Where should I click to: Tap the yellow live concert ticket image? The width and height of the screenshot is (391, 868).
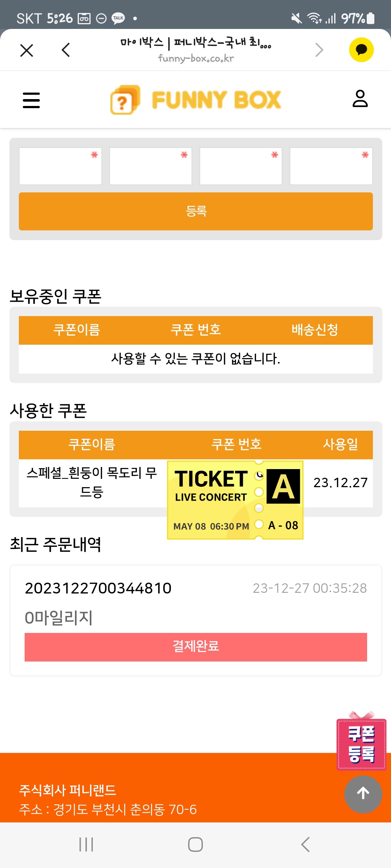click(x=235, y=500)
